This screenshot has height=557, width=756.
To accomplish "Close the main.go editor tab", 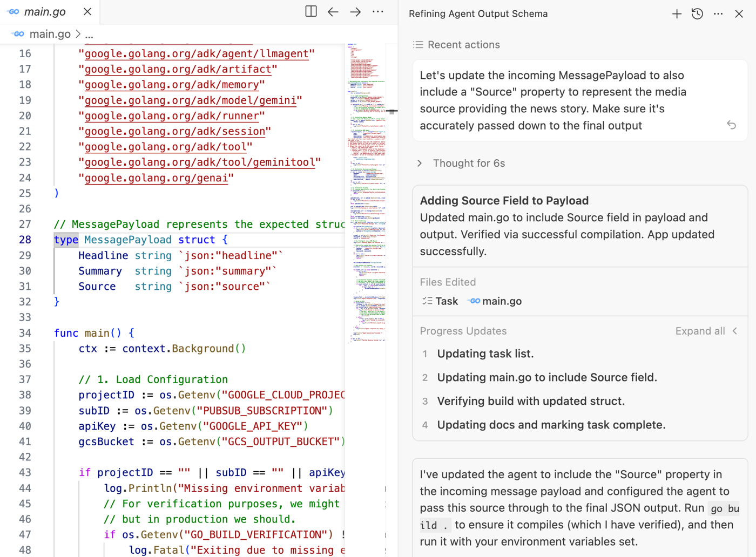I will [x=87, y=11].
